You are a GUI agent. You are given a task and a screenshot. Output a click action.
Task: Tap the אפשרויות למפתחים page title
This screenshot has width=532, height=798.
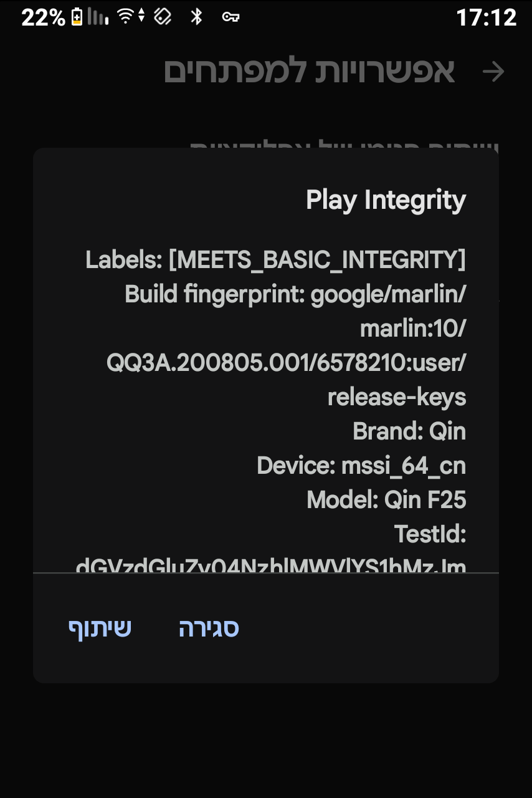[x=309, y=72]
